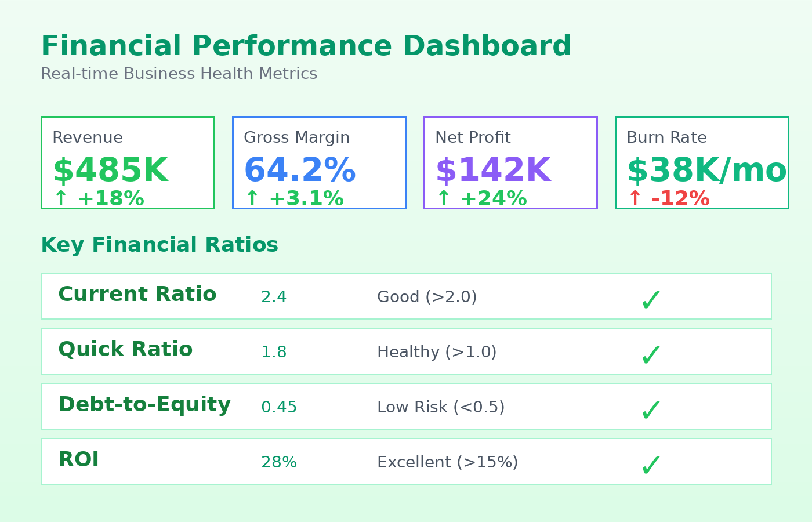Click the Debt-to-Equity green checkmark
This screenshot has width=812, height=522.
coord(651,410)
